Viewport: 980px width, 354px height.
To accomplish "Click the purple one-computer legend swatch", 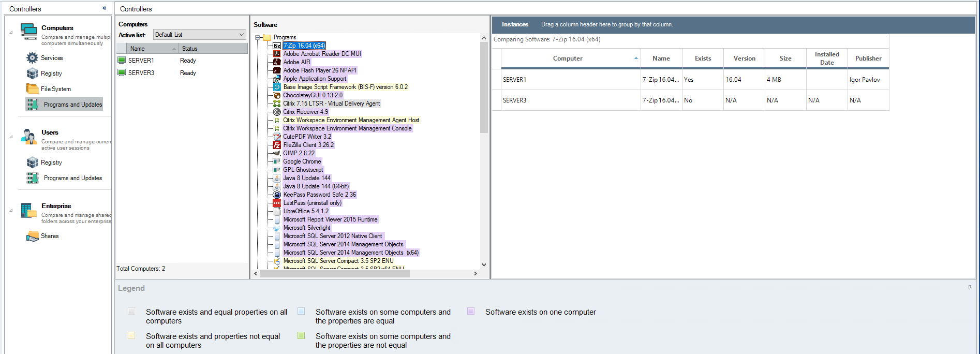I will [x=471, y=311].
